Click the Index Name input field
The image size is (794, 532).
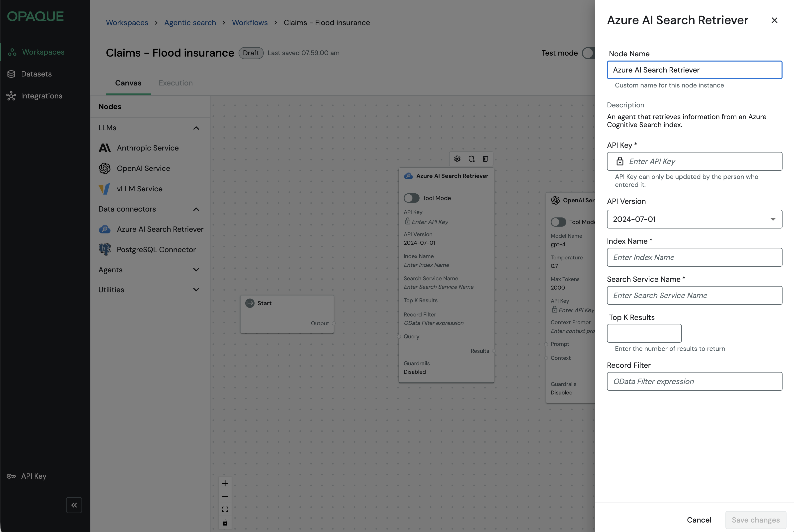694,257
